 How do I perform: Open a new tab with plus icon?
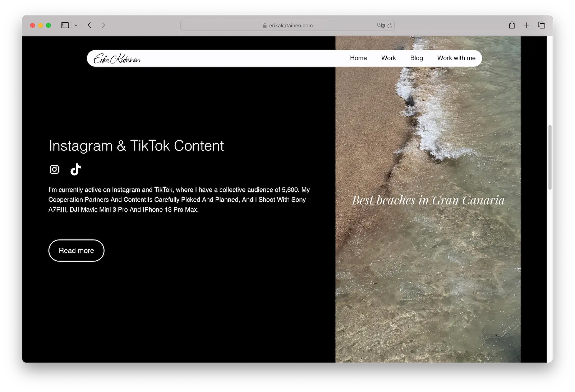click(526, 25)
